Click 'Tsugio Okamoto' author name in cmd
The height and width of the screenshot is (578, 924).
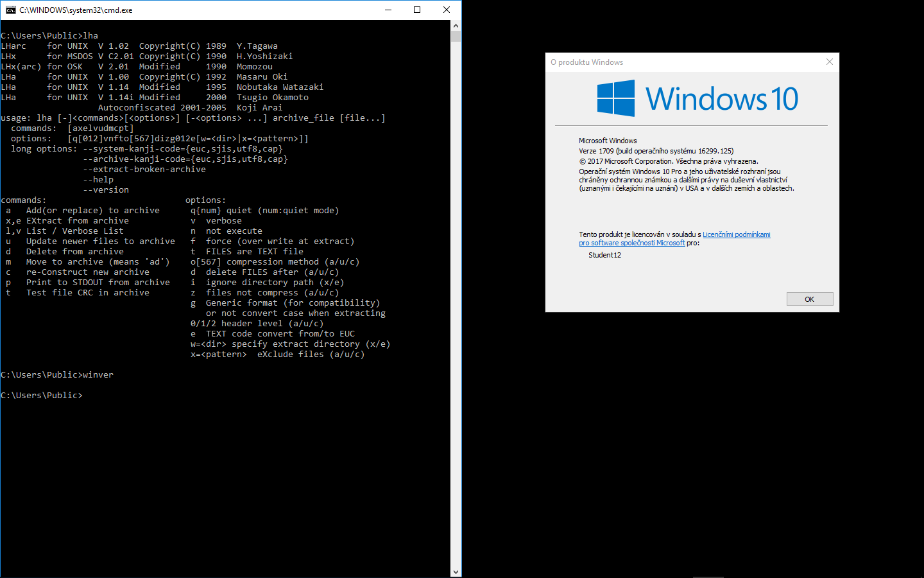point(273,98)
